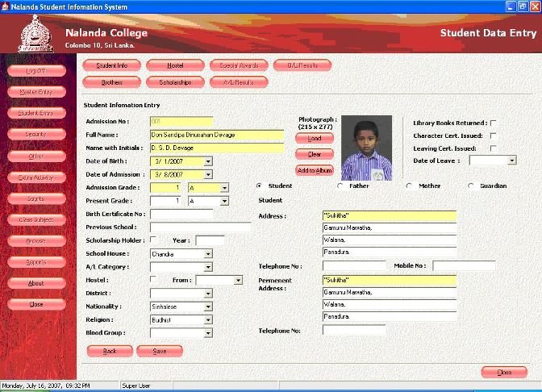542x392 pixels.
Task: Open the Special Awards tab
Action: point(239,65)
